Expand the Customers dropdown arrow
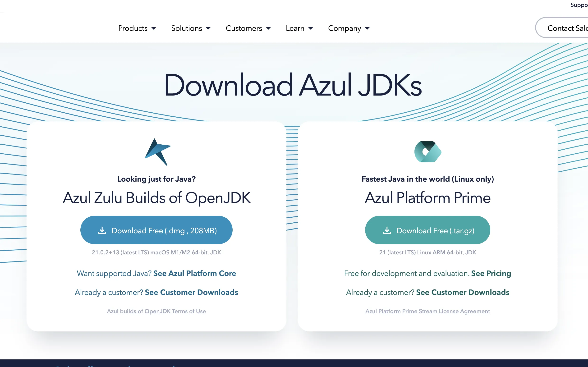The height and width of the screenshot is (367, 588). [x=268, y=28]
